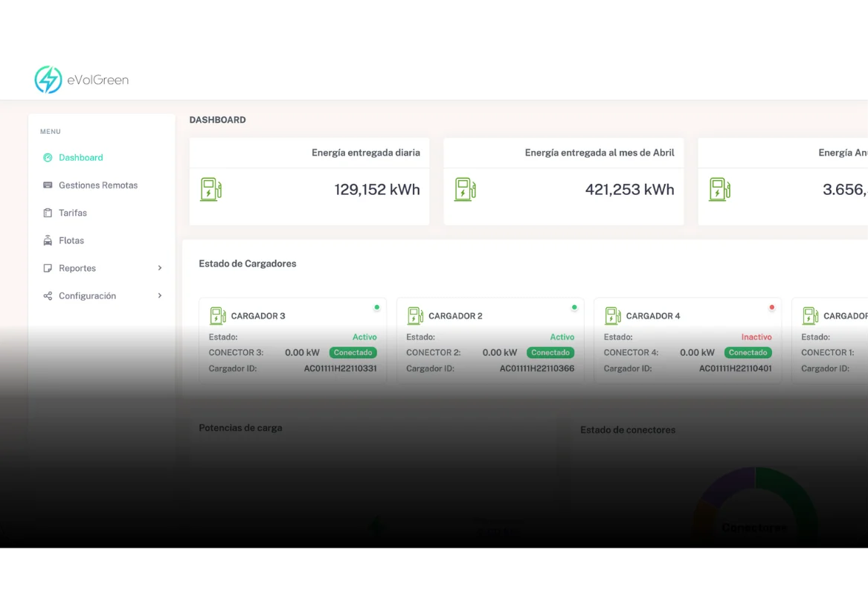Select charger ID AC01111H22110401
The image size is (868, 608).
coord(735,368)
